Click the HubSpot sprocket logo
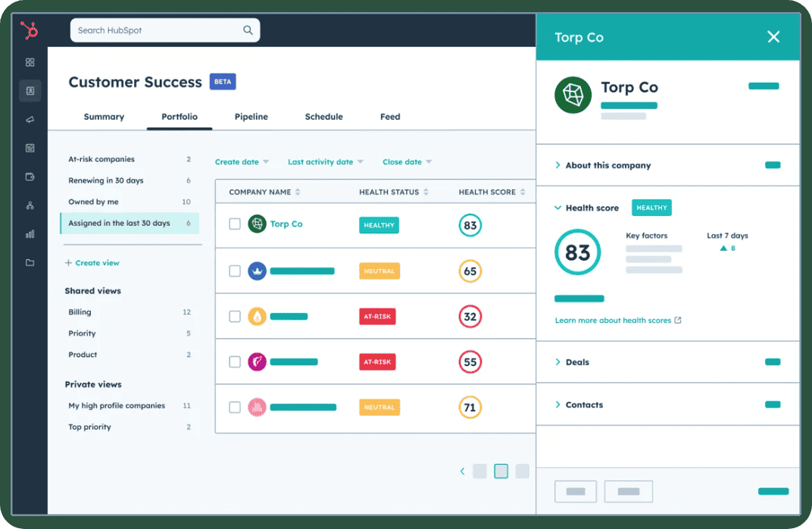The width and height of the screenshot is (812, 529). point(29,30)
